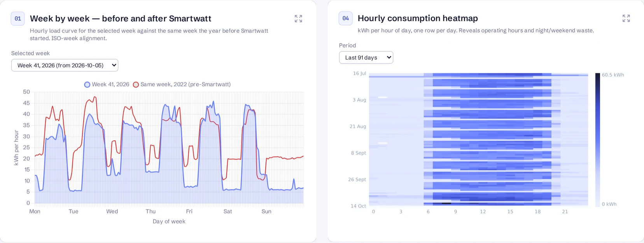Click the 21 Aug heatmap row label
This screenshot has height=243, width=644.
[x=358, y=127]
